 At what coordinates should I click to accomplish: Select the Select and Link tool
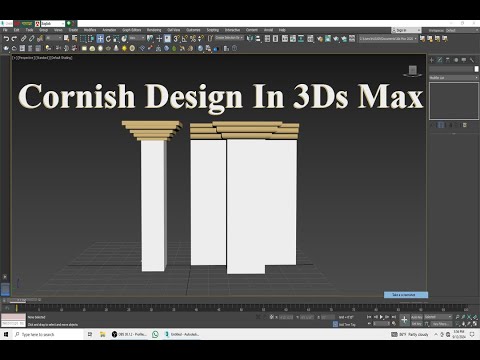tap(23, 39)
